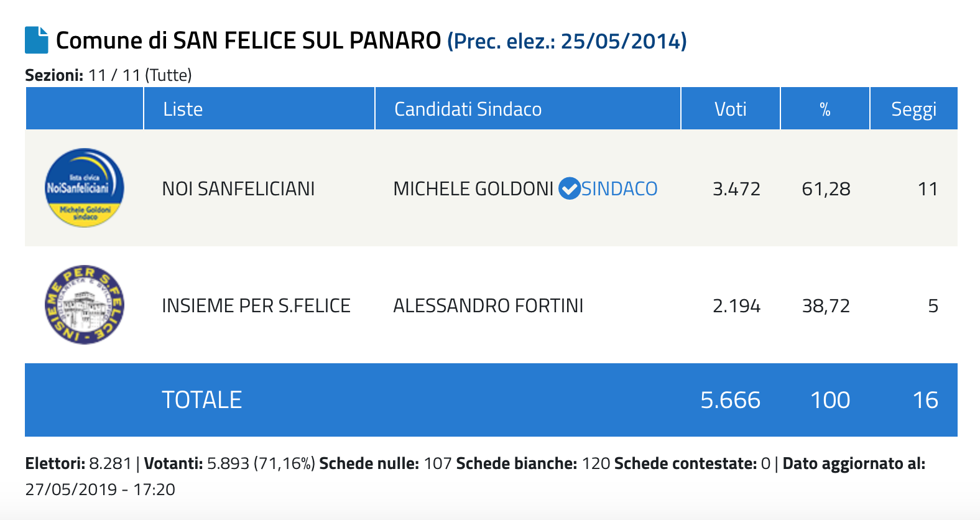This screenshot has width=980, height=520.
Task: Open the Noi Sanfeliciani party logo
Action: [85, 188]
